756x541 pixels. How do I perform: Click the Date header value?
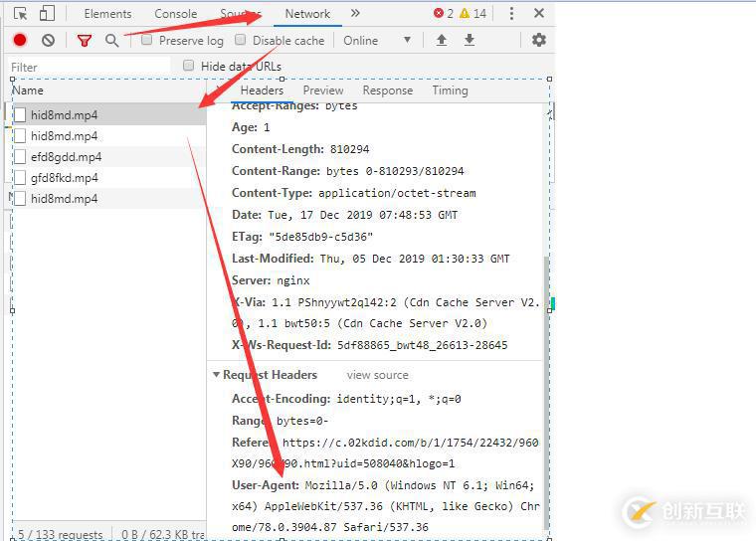pos(362,215)
